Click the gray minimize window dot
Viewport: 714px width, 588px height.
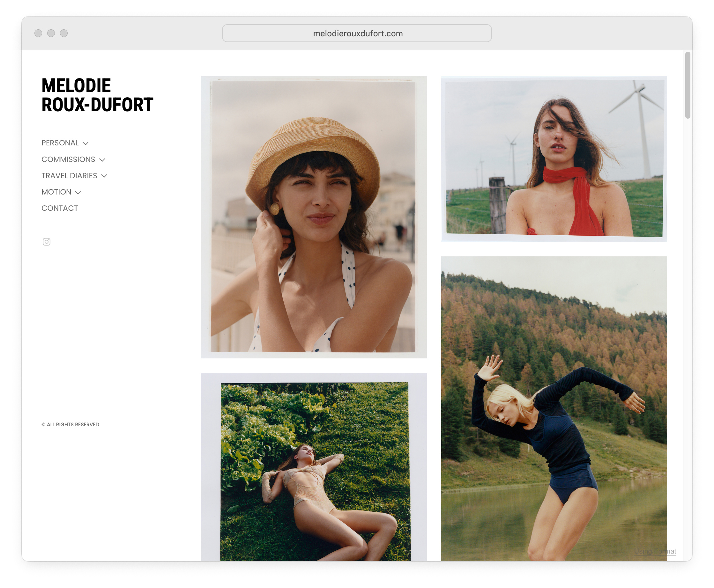(x=51, y=33)
